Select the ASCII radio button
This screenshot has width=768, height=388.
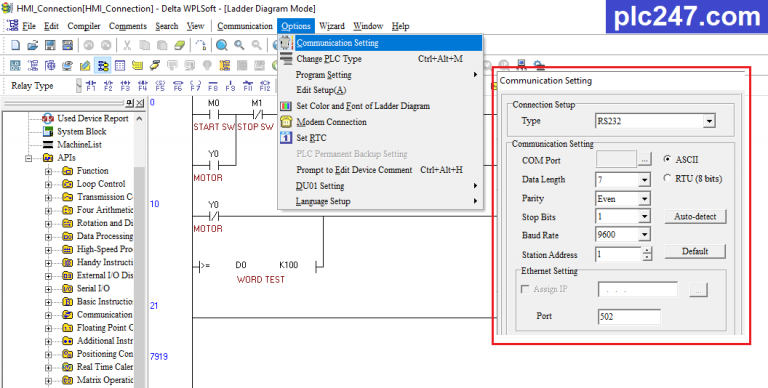pos(667,160)
